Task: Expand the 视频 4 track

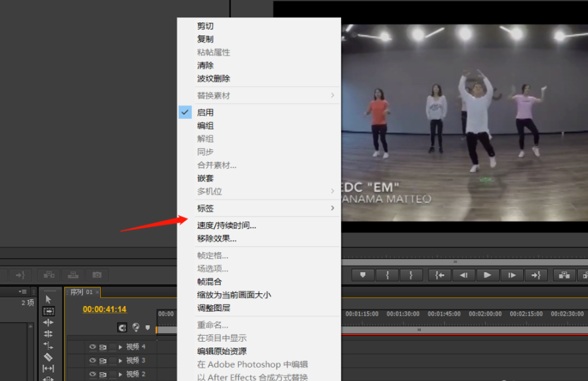Action: (x=120, y=346)
